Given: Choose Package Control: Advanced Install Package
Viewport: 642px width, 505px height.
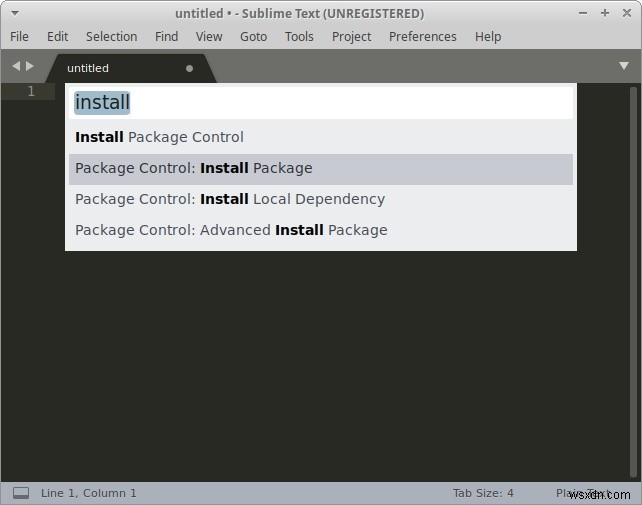Looking at the screenshot, I should tap(321, 230).
